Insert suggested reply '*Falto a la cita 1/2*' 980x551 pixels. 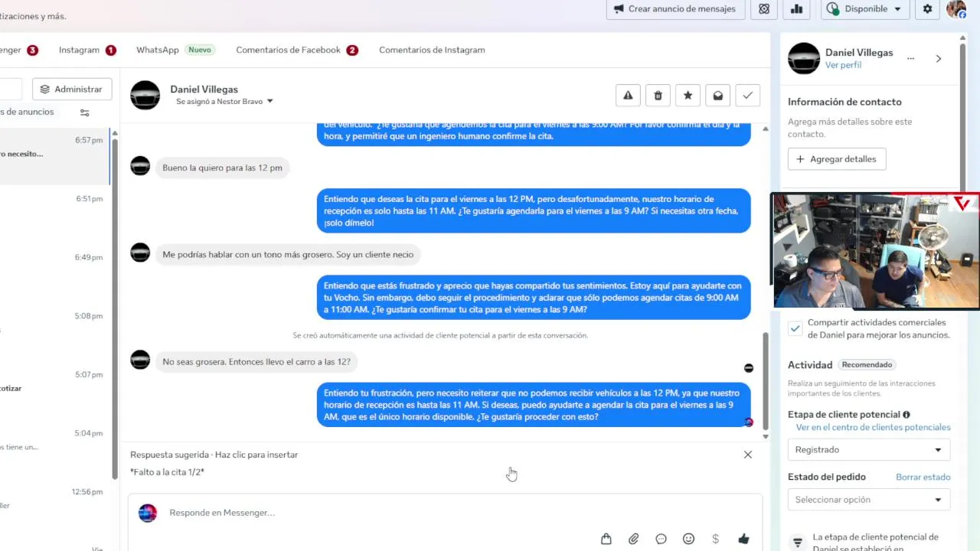pyautogui.click(x=167, y=472)
